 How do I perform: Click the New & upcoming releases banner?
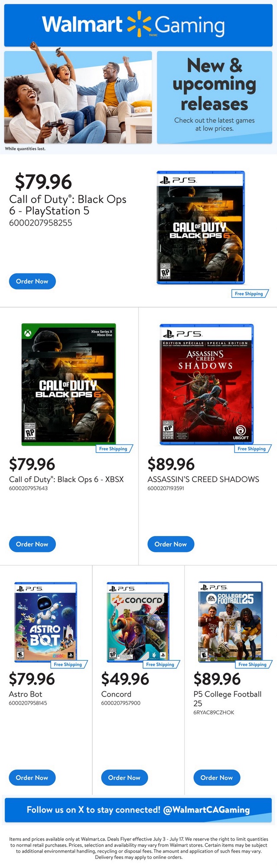tap(214, 97)
